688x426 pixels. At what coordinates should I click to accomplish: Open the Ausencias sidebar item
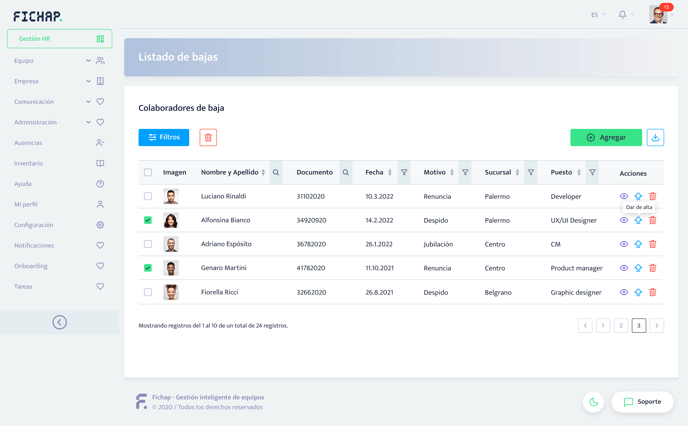click(60, 143)
